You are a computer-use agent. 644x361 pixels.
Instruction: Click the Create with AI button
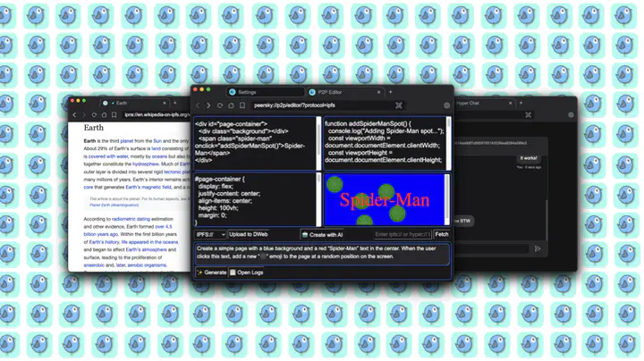[x=323, y=234]
